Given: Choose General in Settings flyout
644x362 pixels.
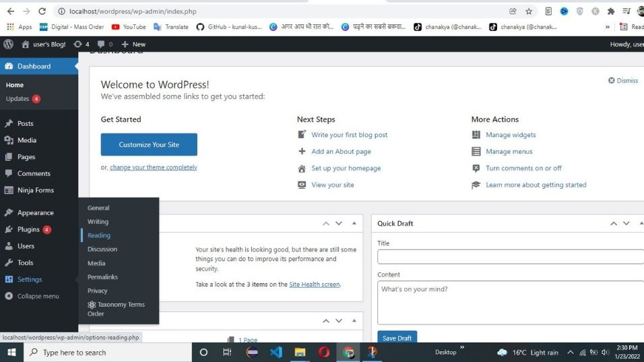Looking at the screenshot, I should [x=98, y=208].
